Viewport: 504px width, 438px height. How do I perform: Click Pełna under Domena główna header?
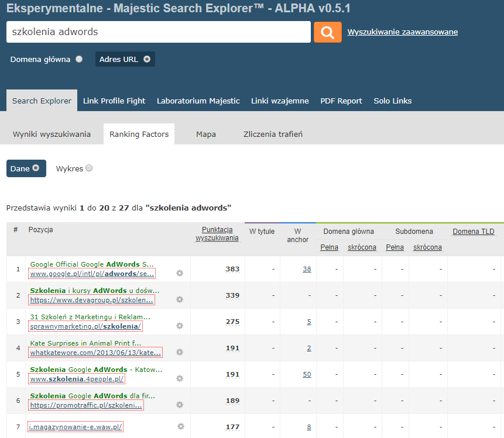tap(329, 247)
